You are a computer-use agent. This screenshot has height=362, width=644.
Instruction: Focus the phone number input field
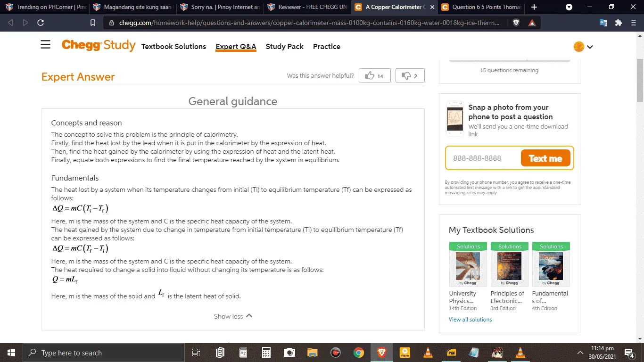(x=483, y=158)
